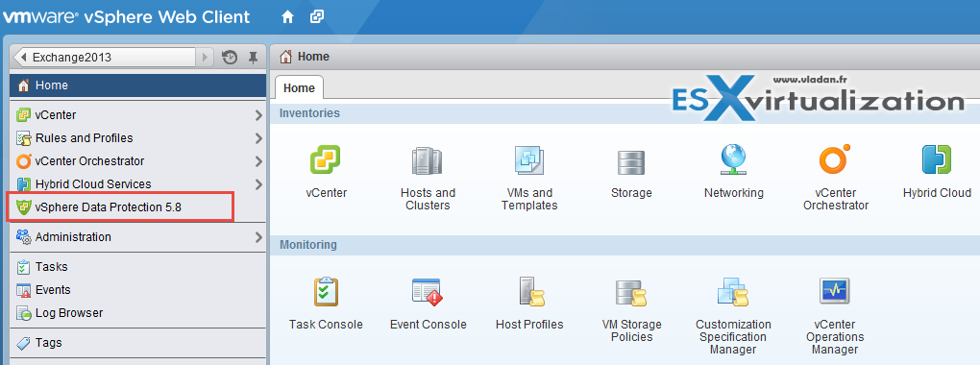The image size is (980, 365).
Task: Open vCenter in the sidebar
Action: (x=138, y=115)
